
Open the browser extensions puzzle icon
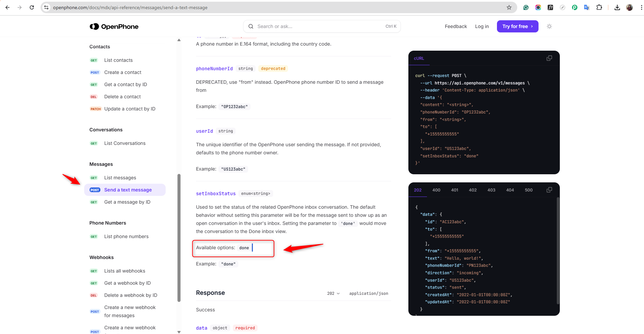click(x=599, y=7)
